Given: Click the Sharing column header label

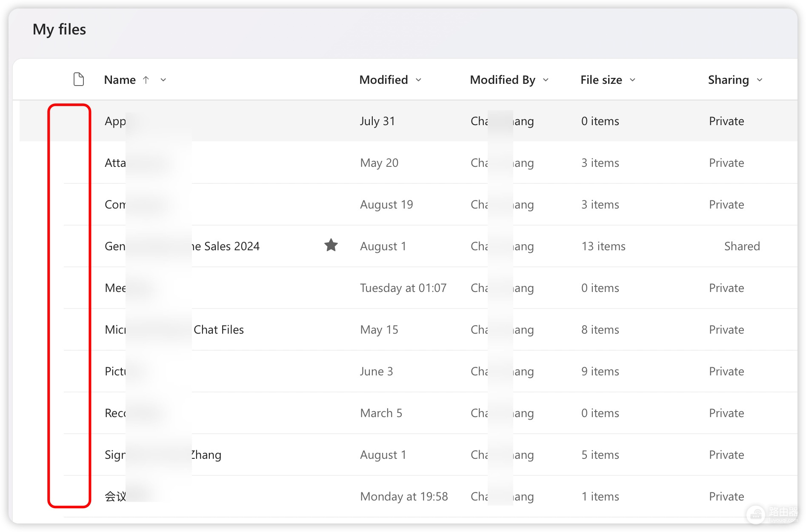Looking at the screenshot, I should pyautogui.click(x=728, y=80).
